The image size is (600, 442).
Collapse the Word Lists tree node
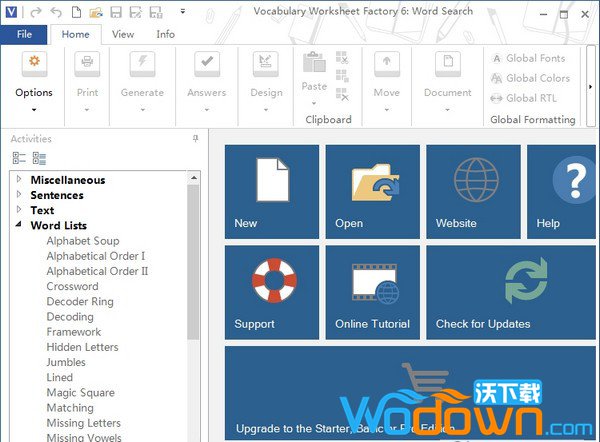click(x=18, y=225)
